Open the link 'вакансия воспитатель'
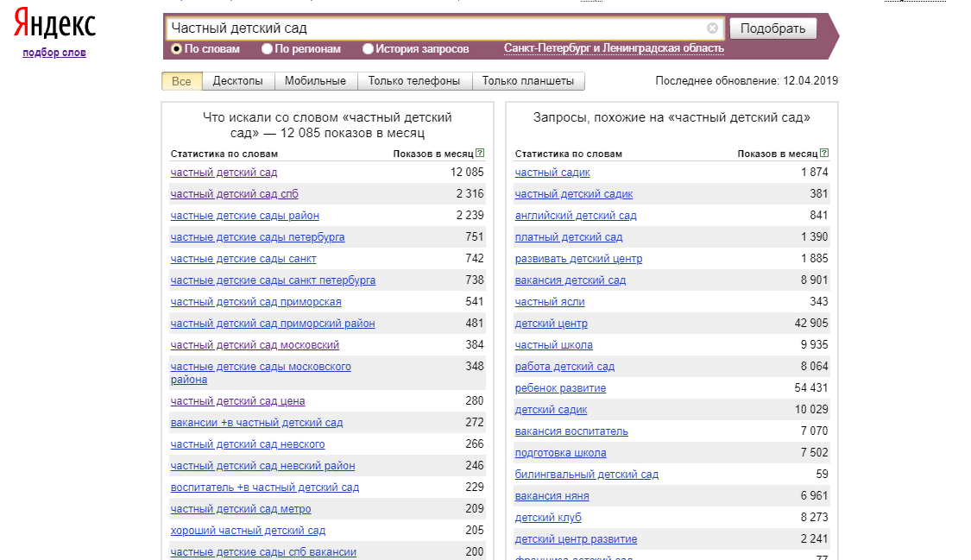The width and height of the screenshot is (971, 560). 571,431
